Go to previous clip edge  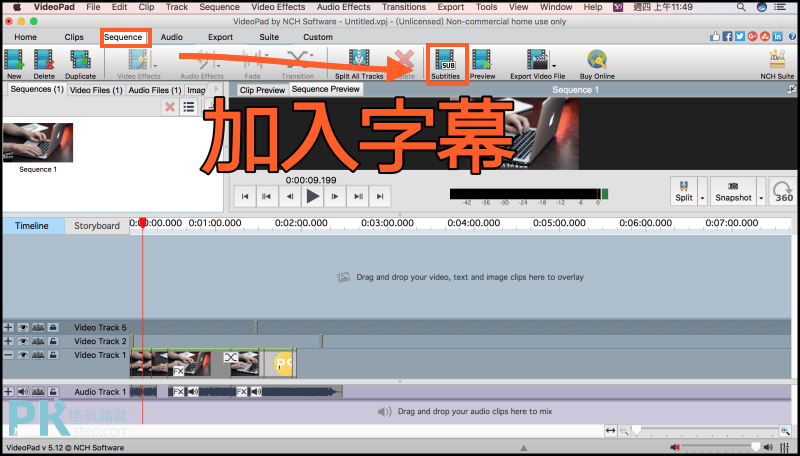tap(267, 197)
